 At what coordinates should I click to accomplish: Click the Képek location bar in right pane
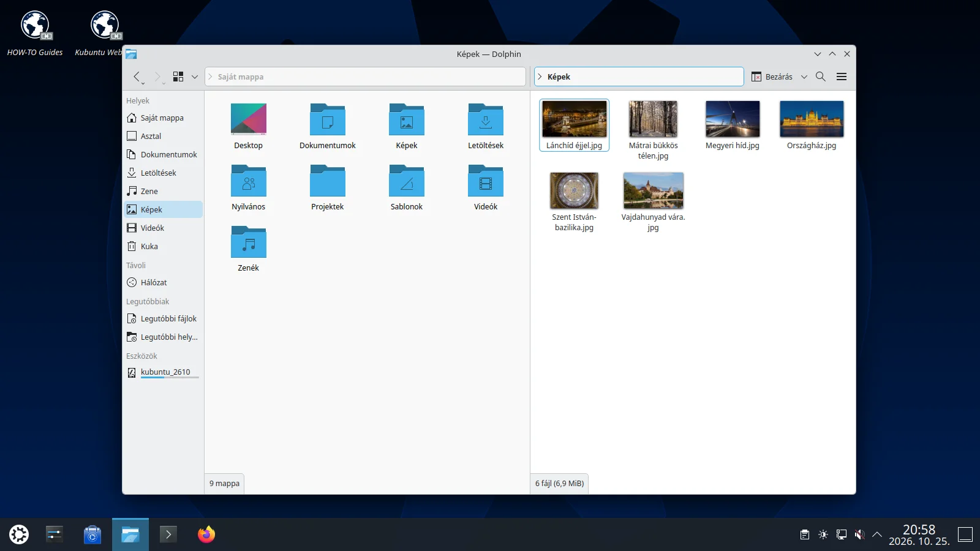[639, 77]
